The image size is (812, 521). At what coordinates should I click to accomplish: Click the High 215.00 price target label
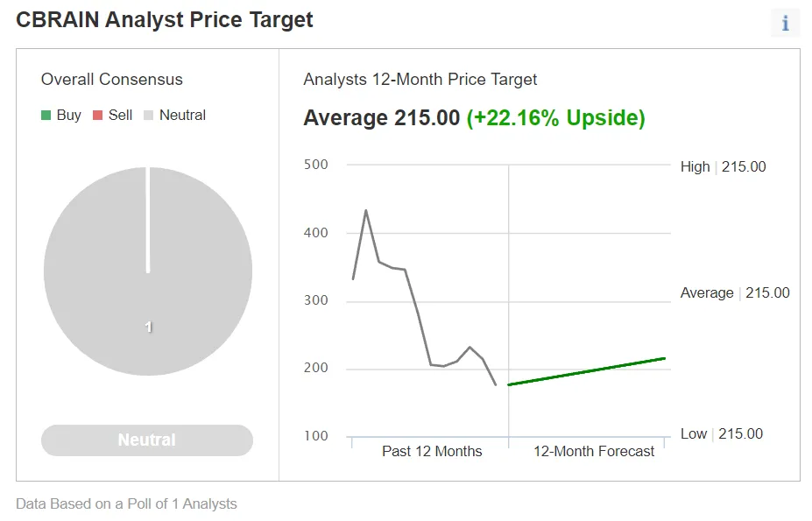pos(723,166)
